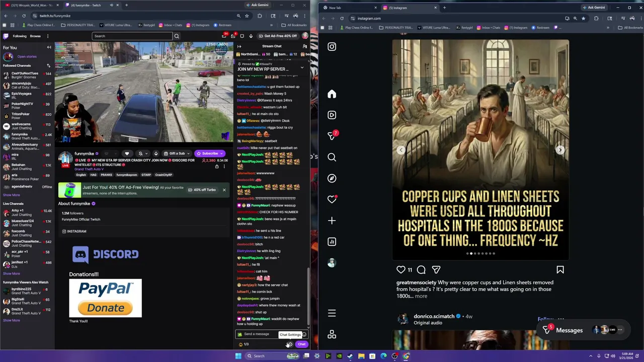Collapse the Twitch Stream Chat panel
The height and width of the screenshot is (362, 644).
pos(239,46)
